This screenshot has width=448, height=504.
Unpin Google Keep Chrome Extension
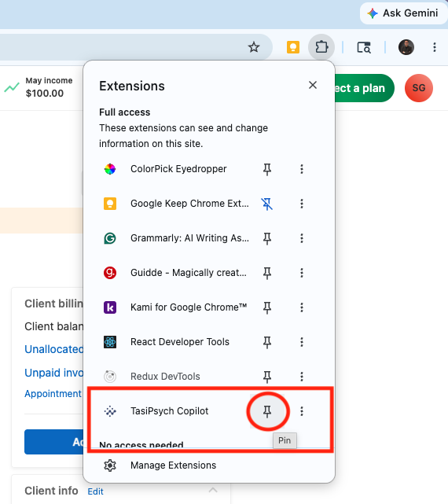267,204
